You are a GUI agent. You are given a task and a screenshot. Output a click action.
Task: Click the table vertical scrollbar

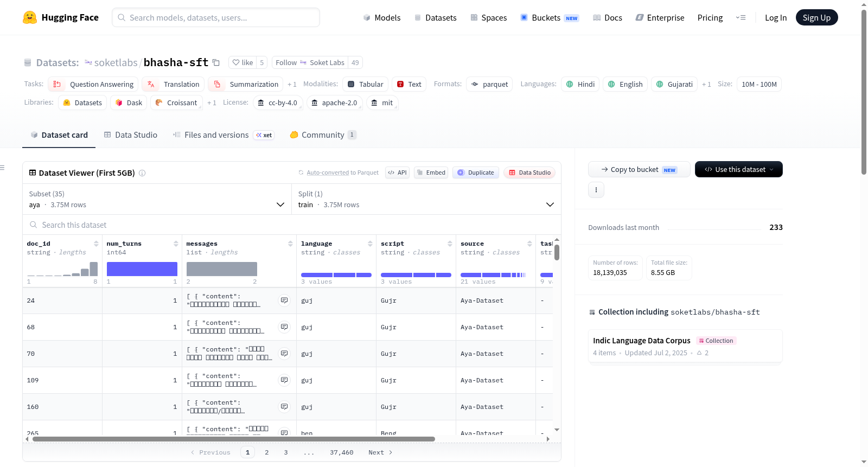[557, 252]
